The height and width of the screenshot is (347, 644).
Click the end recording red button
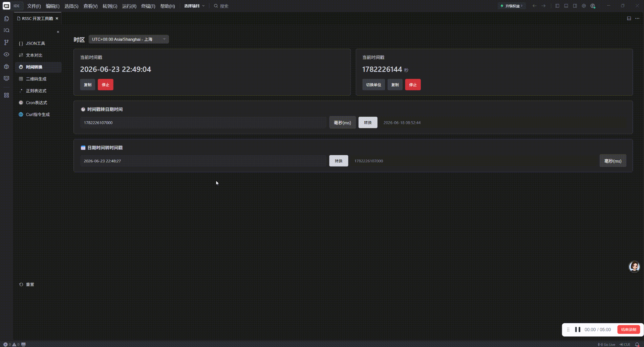(x=629, y=330)
